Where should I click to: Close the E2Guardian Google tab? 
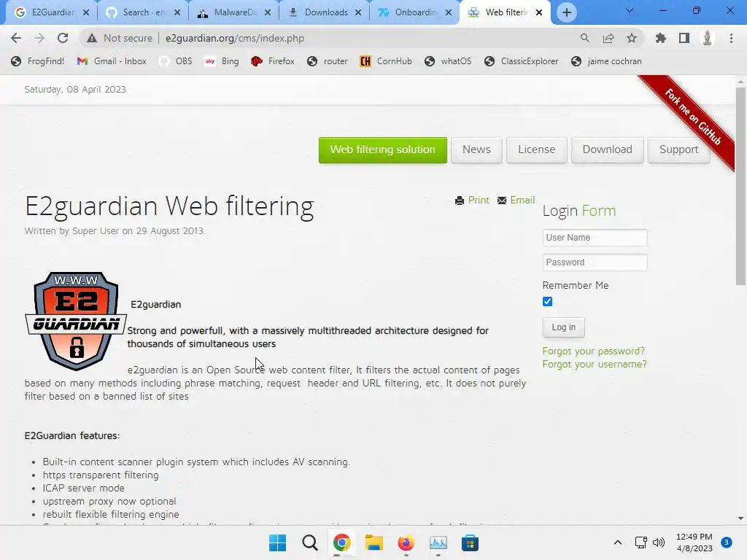click(86, 12)
